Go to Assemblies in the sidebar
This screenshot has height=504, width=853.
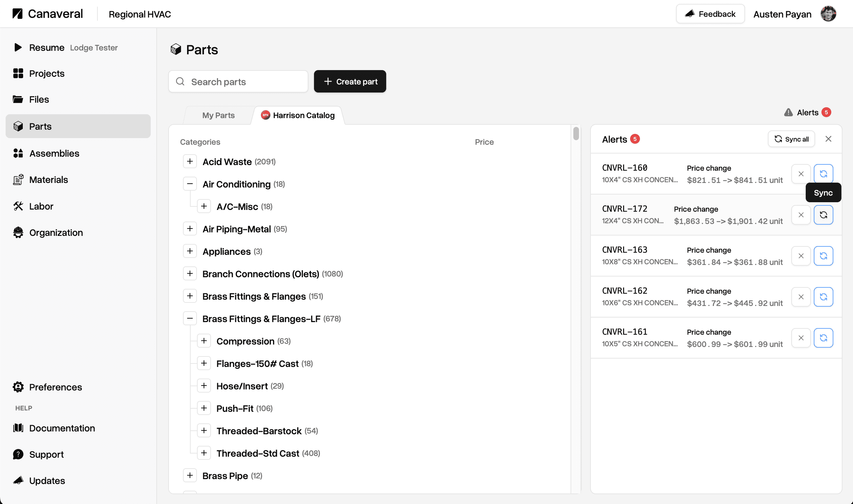pos(78,154)
